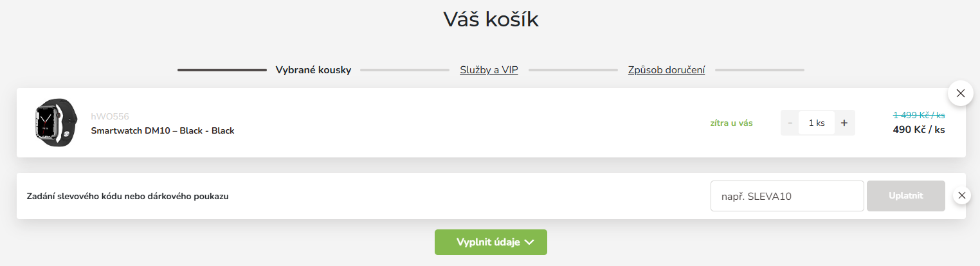Increase quantity with the plus button

coord(844,123)
